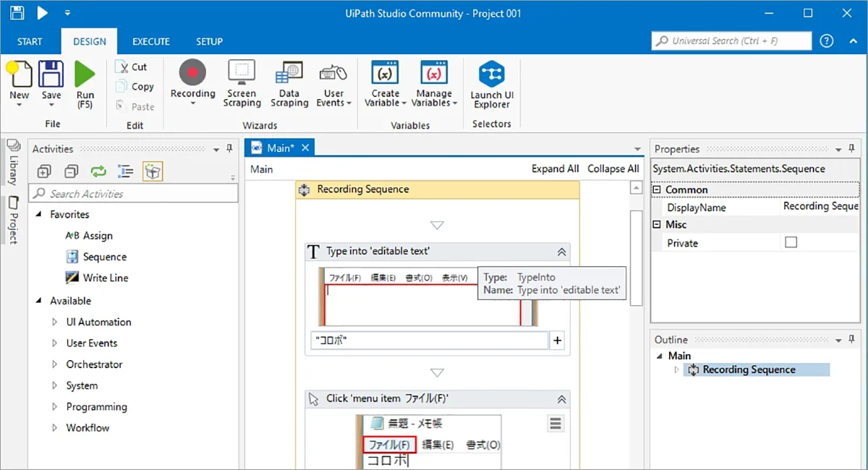868x470 pixels.
Task: Click the Search Activities field
Action: 133,193
